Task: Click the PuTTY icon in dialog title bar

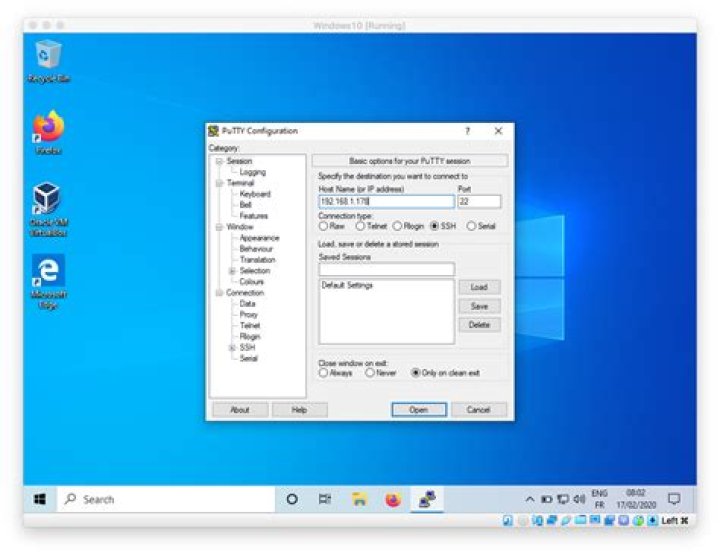Action: click(x=213, y=131)
